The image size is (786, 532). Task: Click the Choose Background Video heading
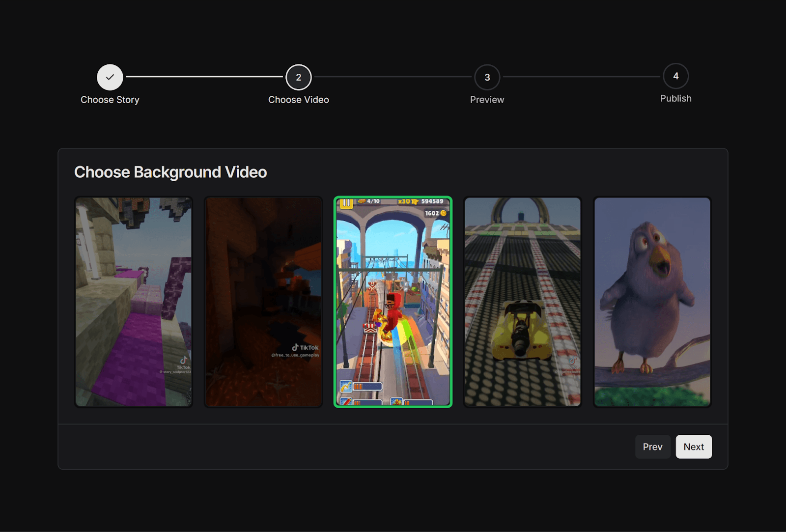pyautogui.click(x=170, y=172)
